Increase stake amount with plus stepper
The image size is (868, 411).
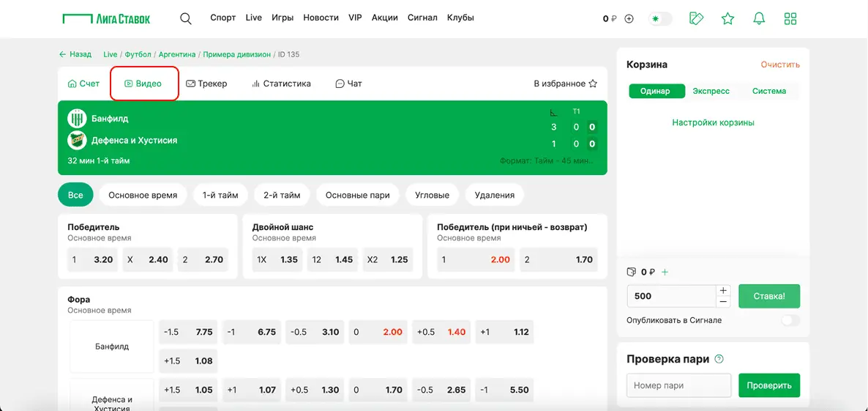pyautogui.click(x=723, y=291)
